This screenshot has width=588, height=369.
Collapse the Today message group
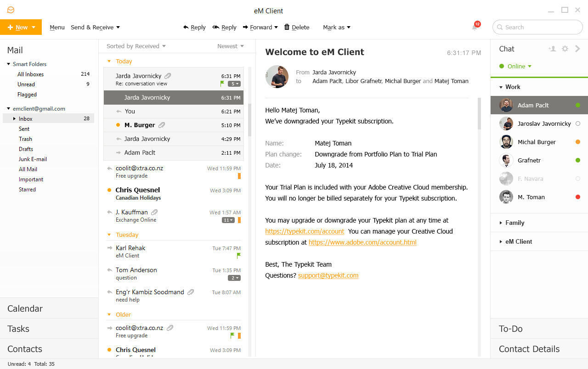coord(109,61)
